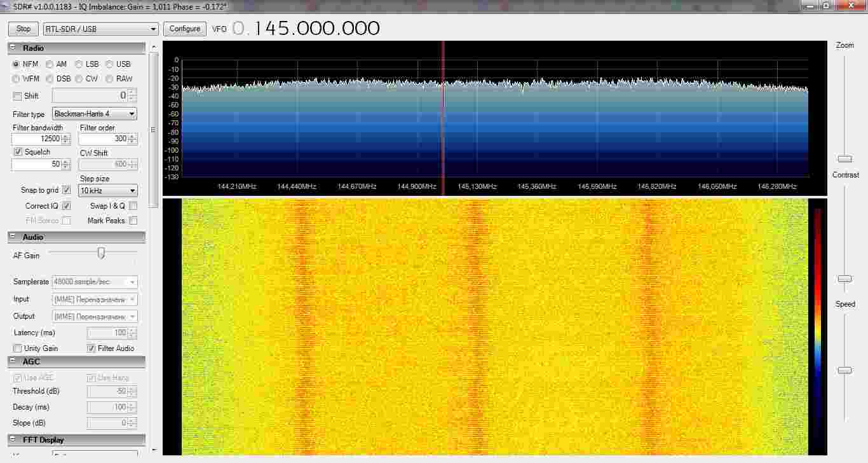Enable the Shift checkbox

click(17, 96)
